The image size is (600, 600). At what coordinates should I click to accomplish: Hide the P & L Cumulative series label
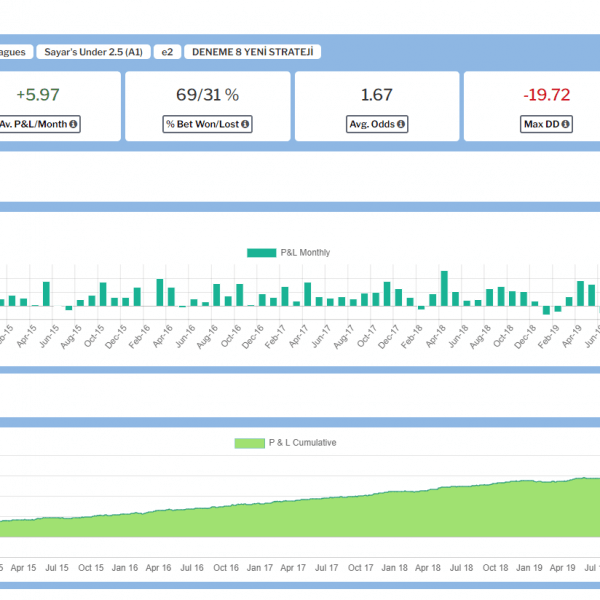[x=301, y=443]
